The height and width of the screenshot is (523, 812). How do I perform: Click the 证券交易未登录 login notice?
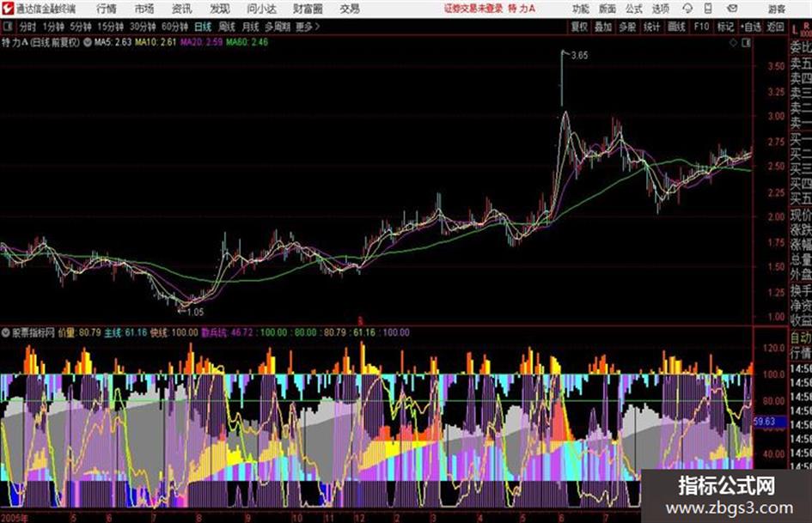(x=473, y=9)
